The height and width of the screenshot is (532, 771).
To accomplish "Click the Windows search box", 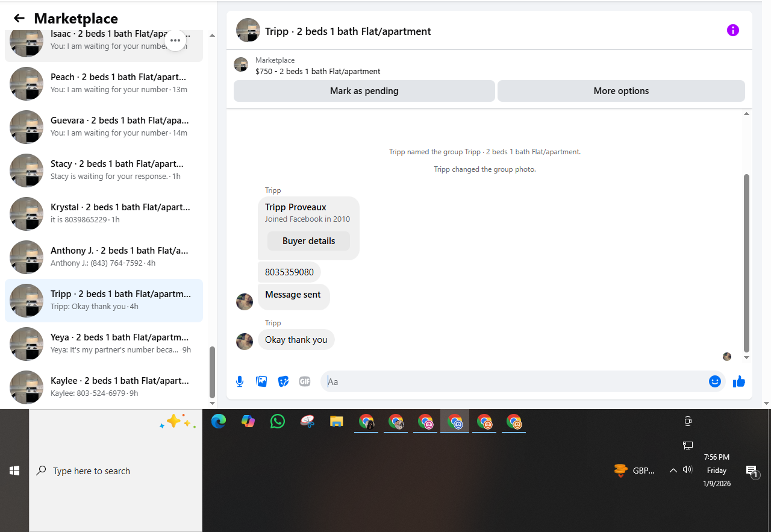I will (116, 471).
